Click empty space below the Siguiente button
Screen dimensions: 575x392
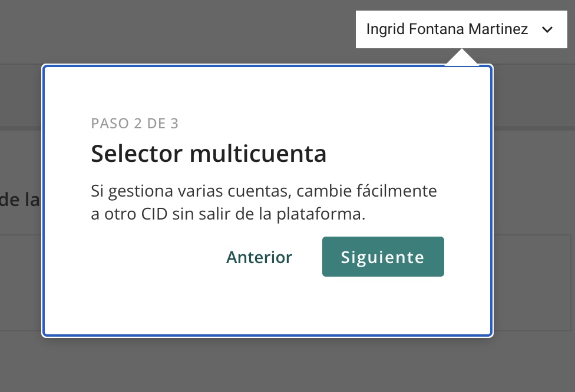click(383, 306)
